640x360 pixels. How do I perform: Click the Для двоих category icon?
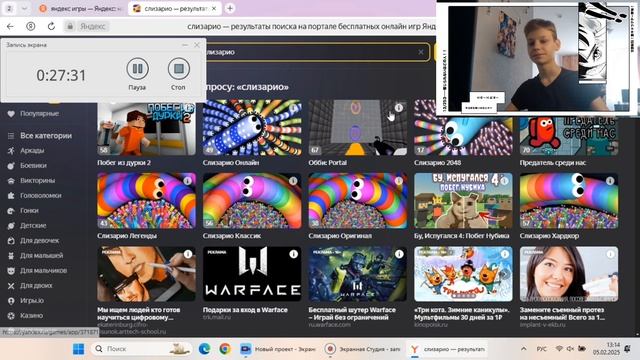[x=11, y=286]
